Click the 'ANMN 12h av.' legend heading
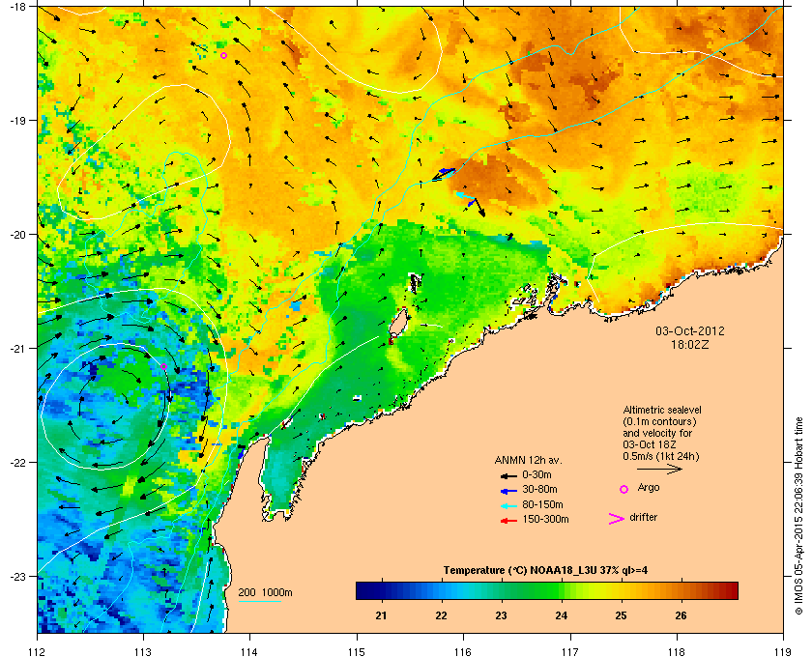 [x=528, y=460]
